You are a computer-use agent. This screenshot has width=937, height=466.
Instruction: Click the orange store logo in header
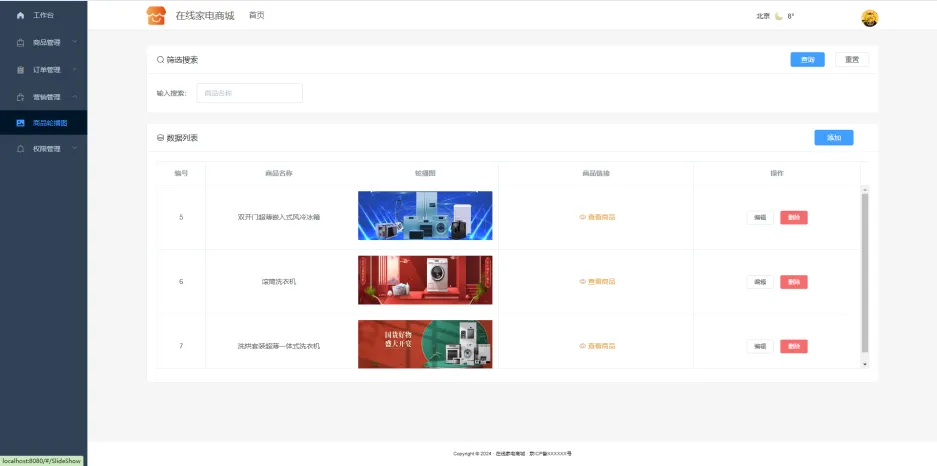point(156,16)
